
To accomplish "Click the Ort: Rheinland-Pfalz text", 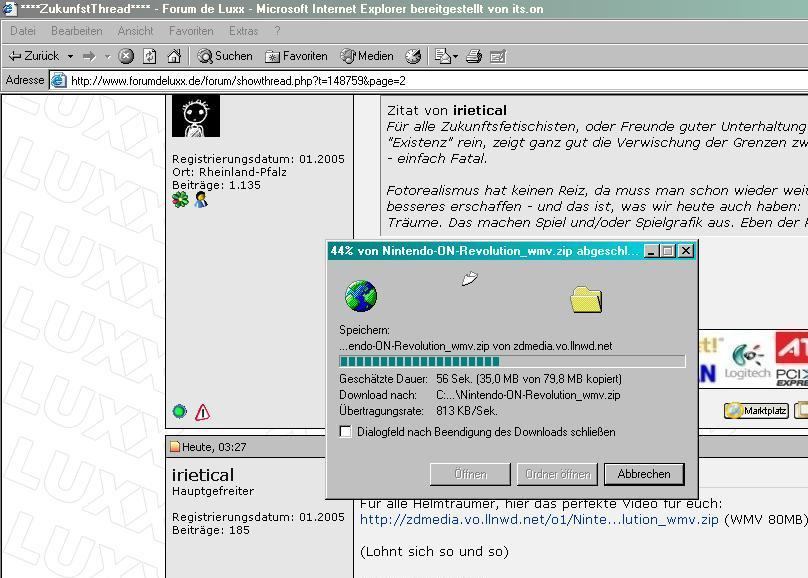I will 229,172.
